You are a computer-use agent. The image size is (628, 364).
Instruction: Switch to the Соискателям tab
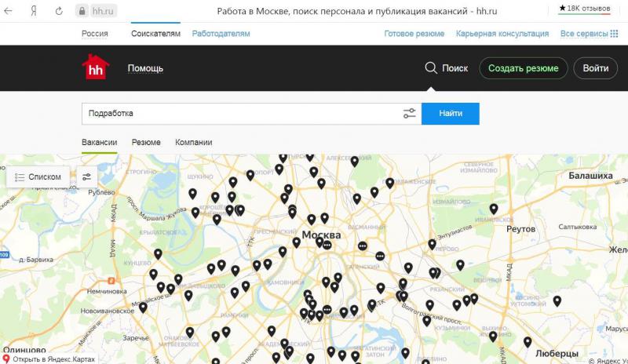point(155,34)
